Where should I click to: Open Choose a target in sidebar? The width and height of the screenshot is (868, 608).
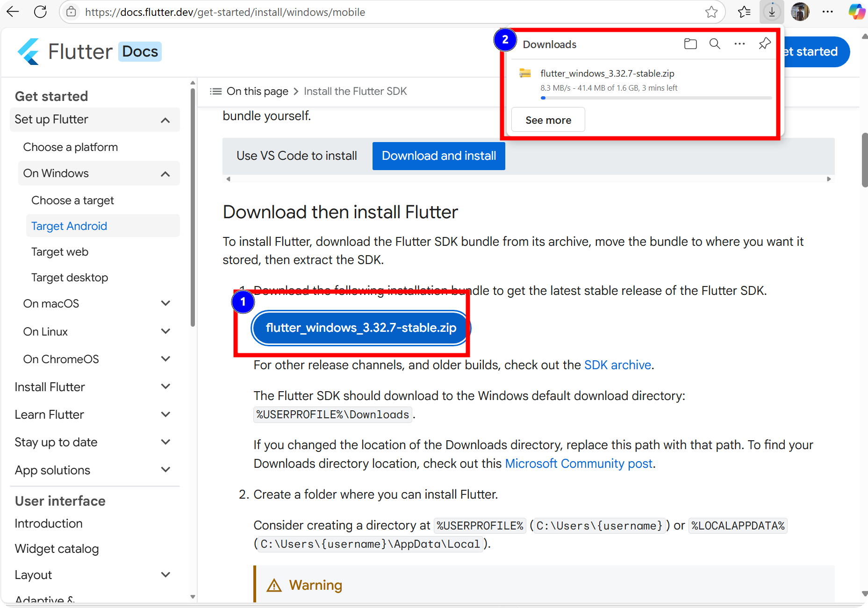(x=72, y=200)
